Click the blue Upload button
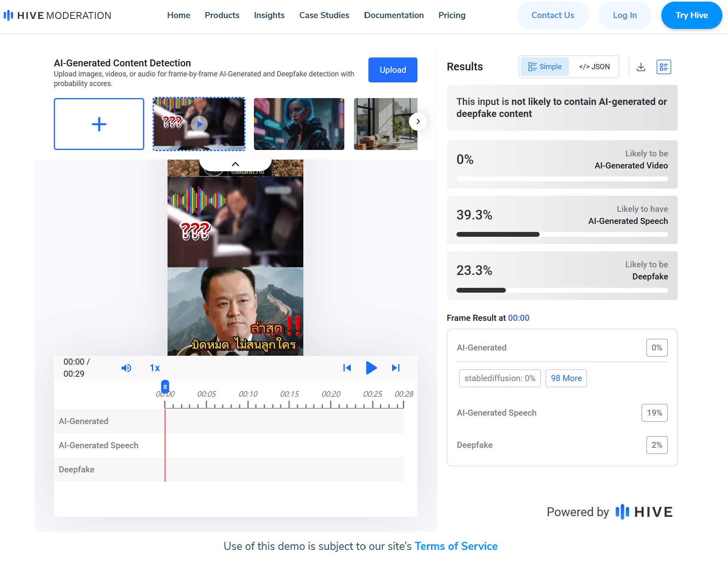Viewport: 728px width, 566px height. tap(393, 70)
